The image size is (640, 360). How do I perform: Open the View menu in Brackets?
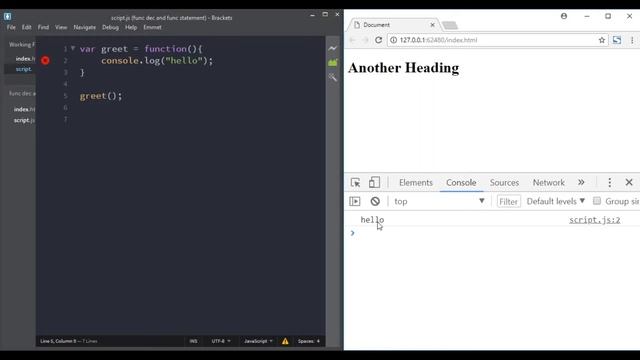point(61,27)
